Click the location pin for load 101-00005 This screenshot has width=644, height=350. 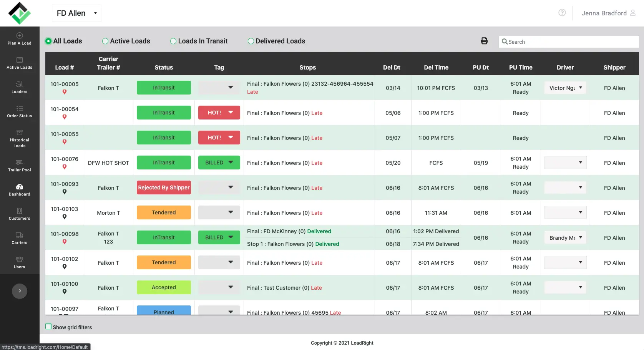tap(64, 92)
